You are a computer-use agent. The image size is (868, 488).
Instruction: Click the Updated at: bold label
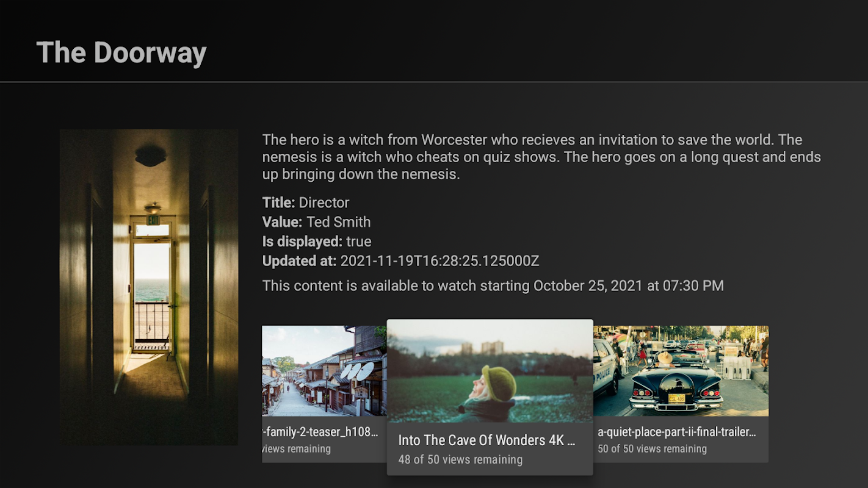coord(299,261)
